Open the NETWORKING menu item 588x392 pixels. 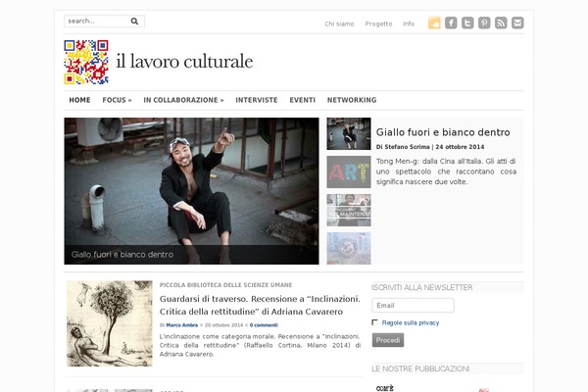pos(352,100)
